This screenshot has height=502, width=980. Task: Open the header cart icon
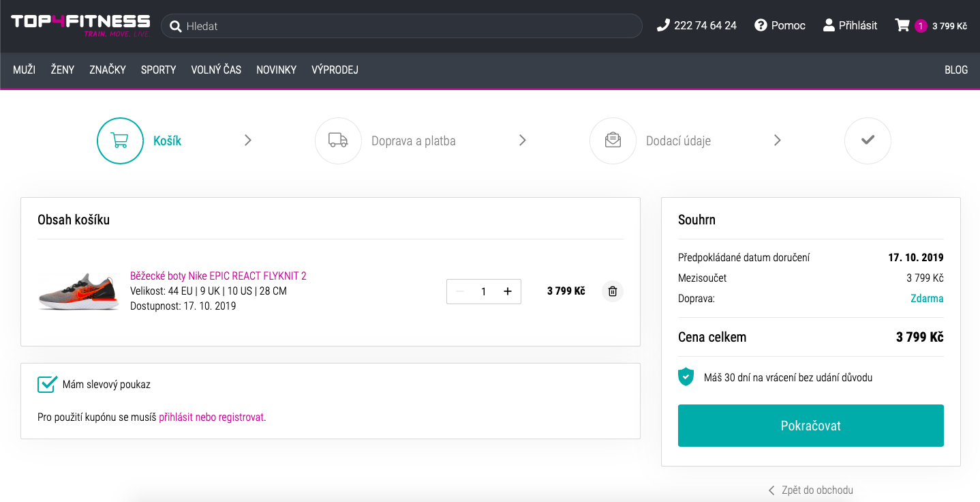point(902,26)
